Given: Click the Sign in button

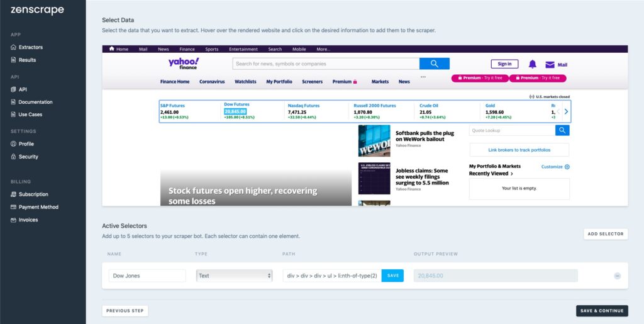Looking at the screenshot, I should pyautogui.click(x=504, y=64).
